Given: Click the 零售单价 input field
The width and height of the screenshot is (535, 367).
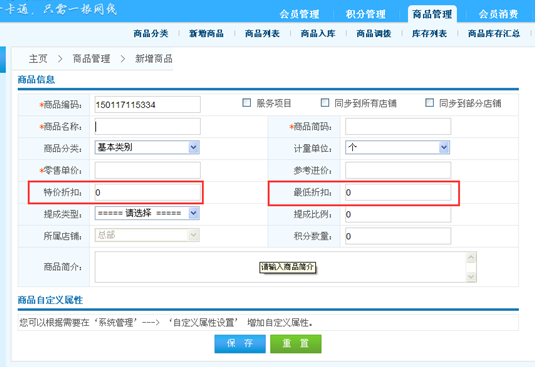Looking at the screenshot, I should 147,170.
